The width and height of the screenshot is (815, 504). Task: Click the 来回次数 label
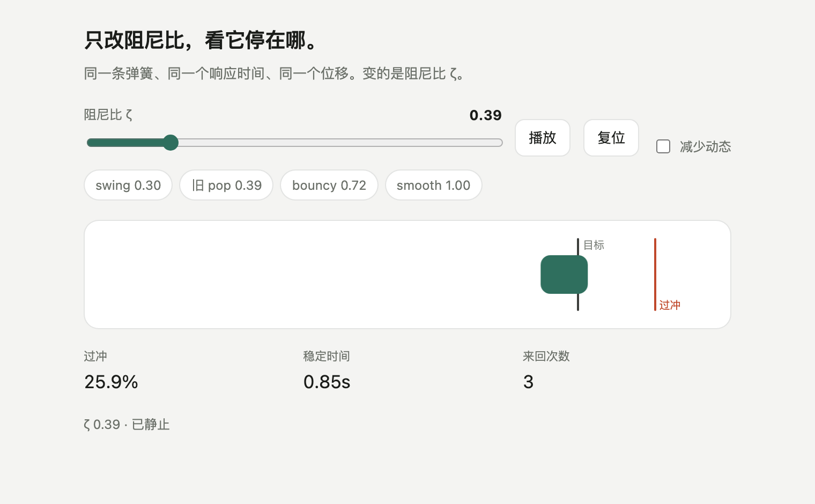click(546, 356)
